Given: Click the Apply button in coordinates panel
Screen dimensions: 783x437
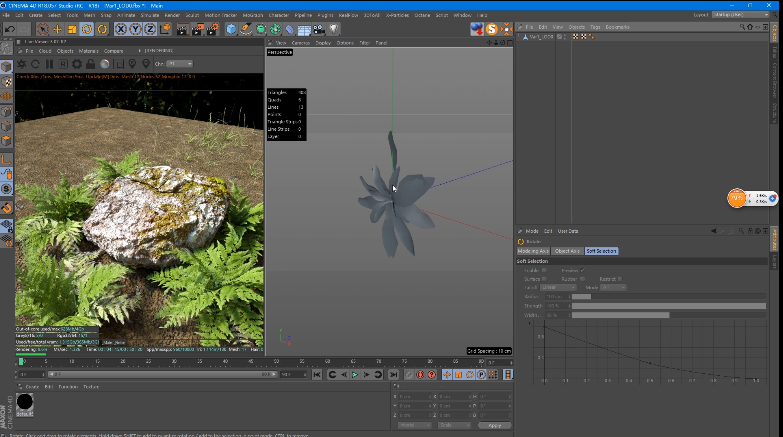Looking at the screenshot, I should click(494, 426).
